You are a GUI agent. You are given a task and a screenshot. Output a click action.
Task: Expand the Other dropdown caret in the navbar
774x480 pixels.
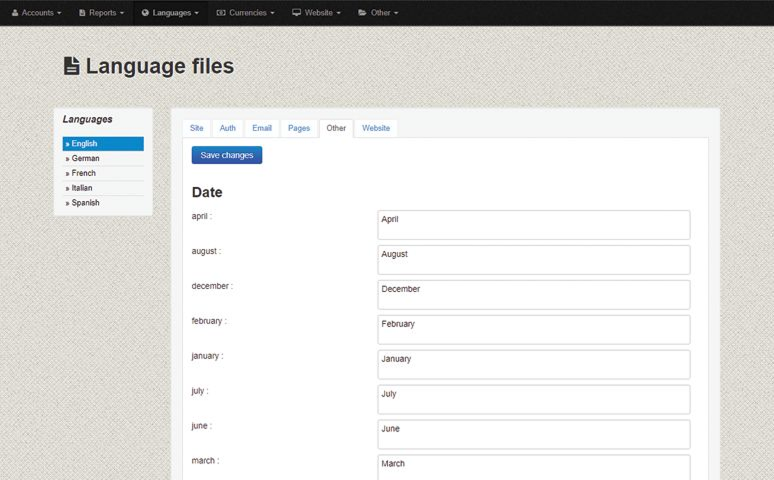(x=396, y=13)
